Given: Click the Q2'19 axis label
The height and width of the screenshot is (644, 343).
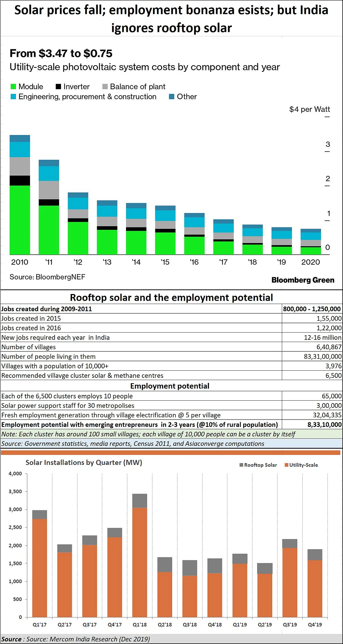Looking at the screenshot, I should pos(265,625).
